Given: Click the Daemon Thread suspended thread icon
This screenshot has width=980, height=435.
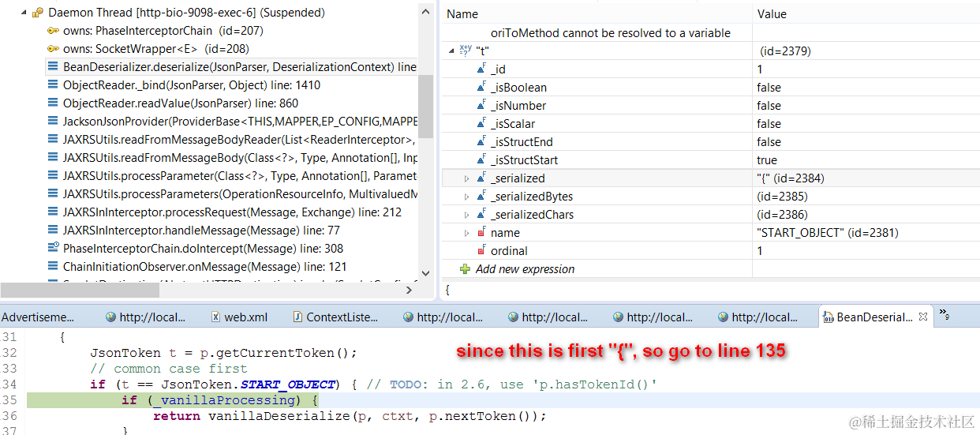Looking at the screenshot, I should 37,13.
